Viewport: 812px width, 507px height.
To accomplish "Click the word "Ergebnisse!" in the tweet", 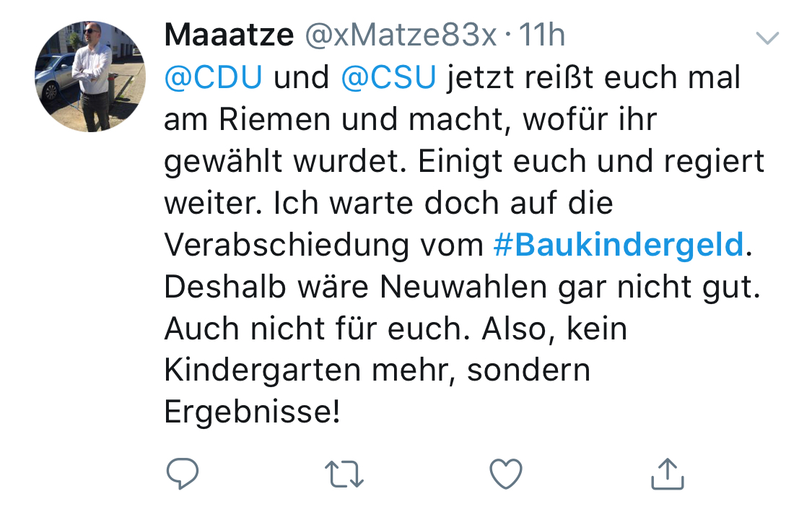I will click(x=251, y=412).
